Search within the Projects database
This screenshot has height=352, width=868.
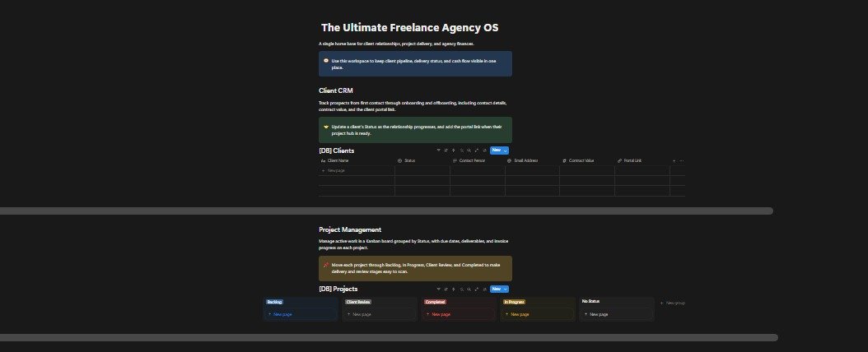469,289
